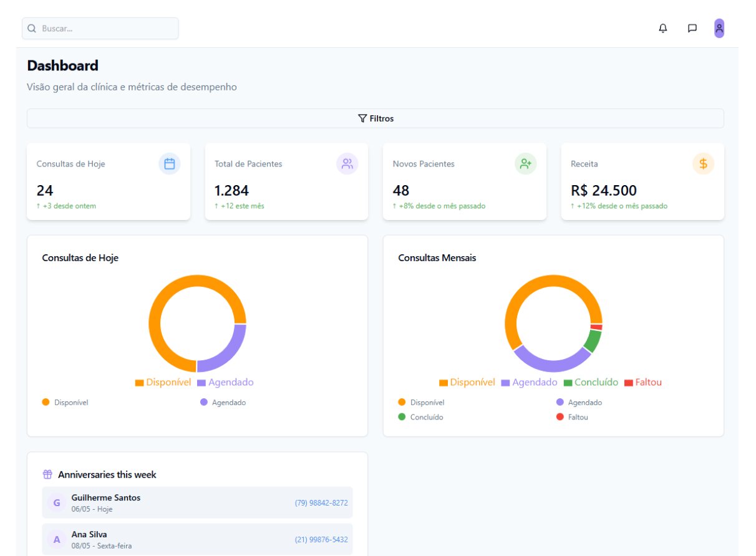Toggle Agendado legend in Consultas de Hoje chart
Viewport: 756px width, 556px height.
pyautogui.click(x=225, y=382)
